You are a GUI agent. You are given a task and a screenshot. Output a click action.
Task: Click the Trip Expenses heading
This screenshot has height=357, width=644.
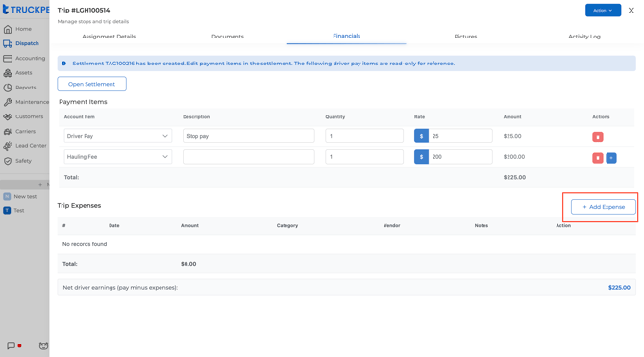pyautogui.click(x=79, y=205)
